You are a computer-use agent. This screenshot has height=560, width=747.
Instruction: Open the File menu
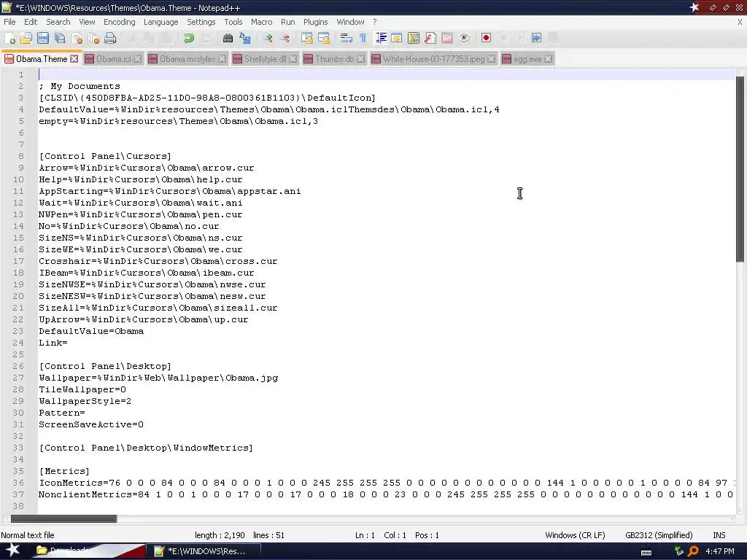tap(9, 22)
